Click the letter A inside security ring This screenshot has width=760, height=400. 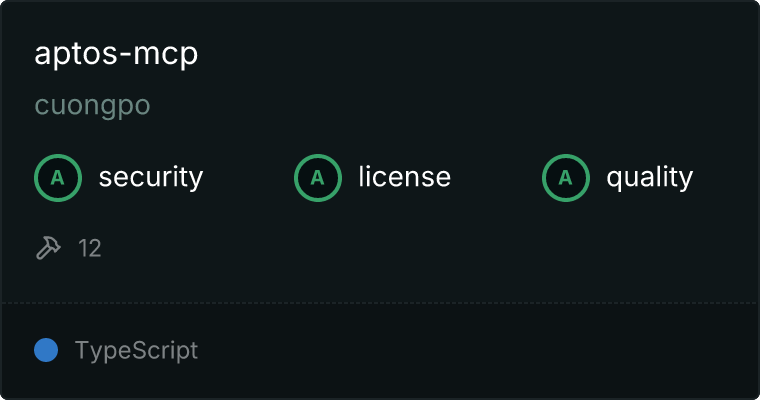point(58,178)
